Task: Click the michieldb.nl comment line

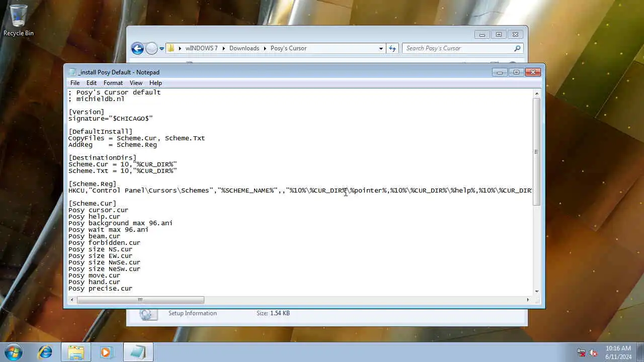Action: pyautogui.click(x=97, y=99)
